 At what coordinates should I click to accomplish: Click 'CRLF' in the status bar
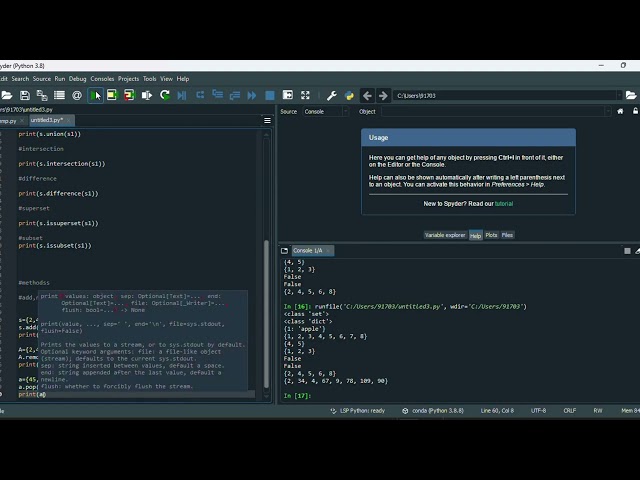[570, 411]
